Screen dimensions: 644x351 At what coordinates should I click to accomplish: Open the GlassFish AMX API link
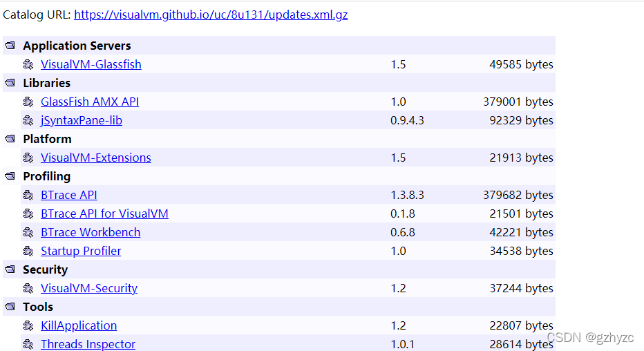pyautogui.click(x=90, y=102)
